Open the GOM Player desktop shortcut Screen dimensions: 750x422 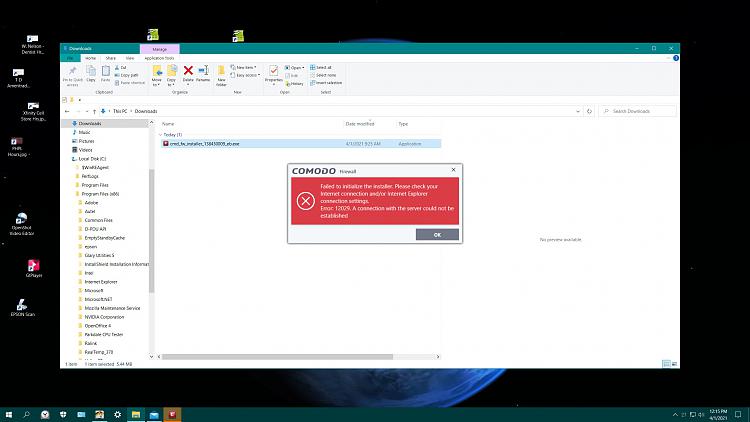pos(33,268)
